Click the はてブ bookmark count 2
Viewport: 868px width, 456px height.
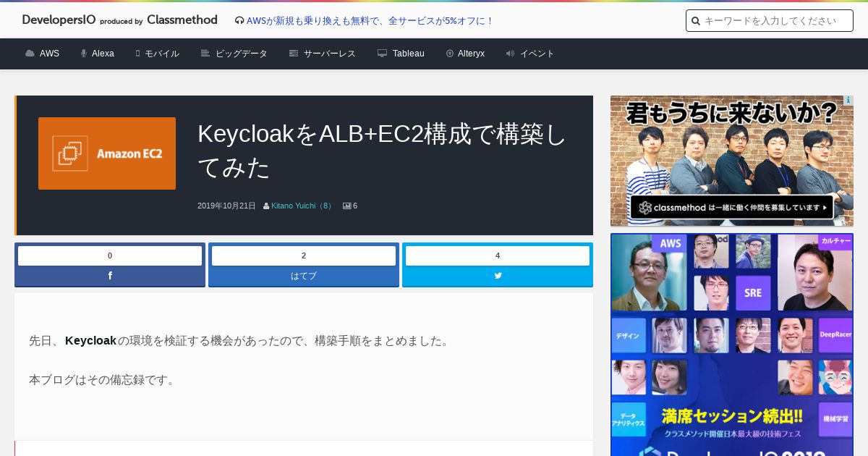click(304, 256)
